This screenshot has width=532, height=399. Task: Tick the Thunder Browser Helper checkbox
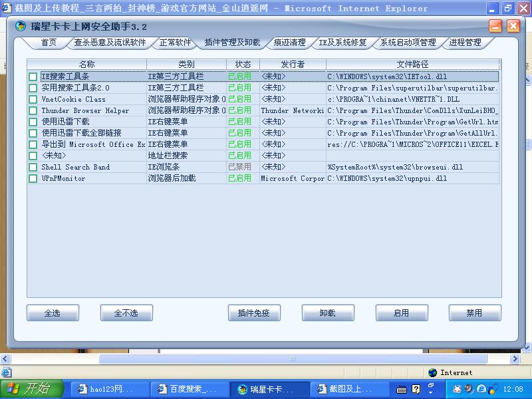[33, 110]
